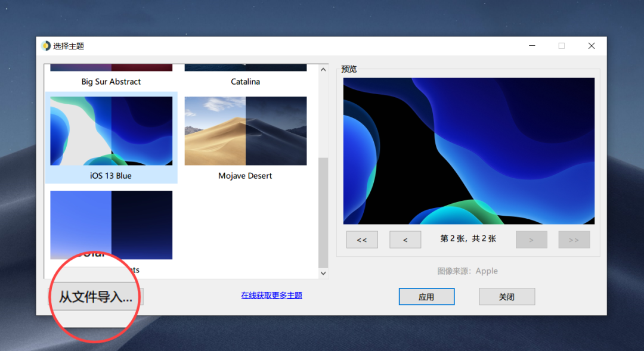Click the next image > button
The width and height of the screenshot is (644, 351).
tap(531, 240)
